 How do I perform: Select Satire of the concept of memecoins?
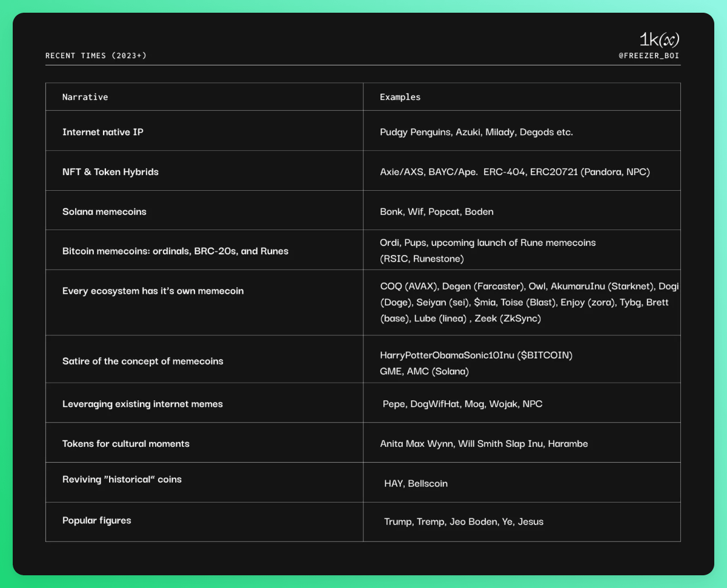[x=142, y=361]
